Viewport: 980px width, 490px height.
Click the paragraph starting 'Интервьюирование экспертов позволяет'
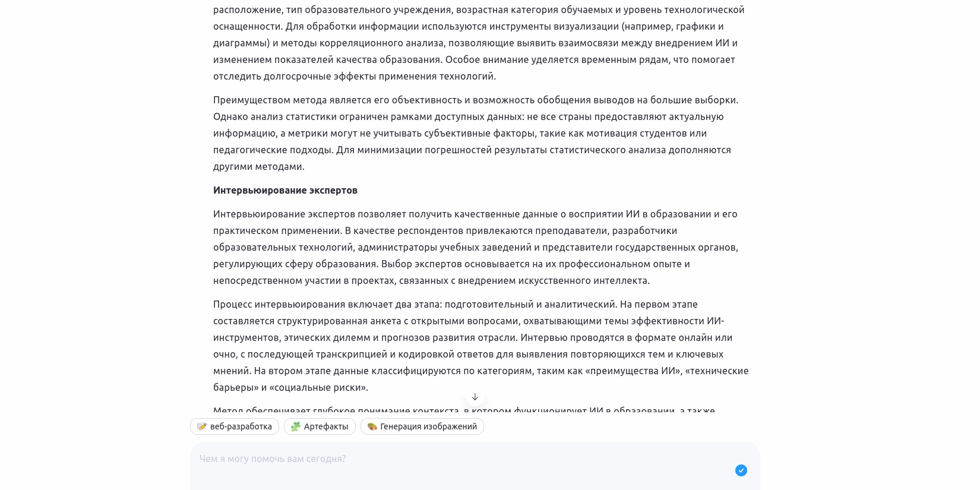[x=476, y=247]
